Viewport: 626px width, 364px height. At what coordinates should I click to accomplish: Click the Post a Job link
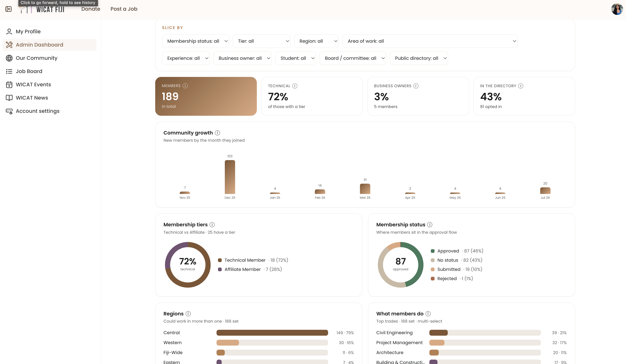coord(124,9)
